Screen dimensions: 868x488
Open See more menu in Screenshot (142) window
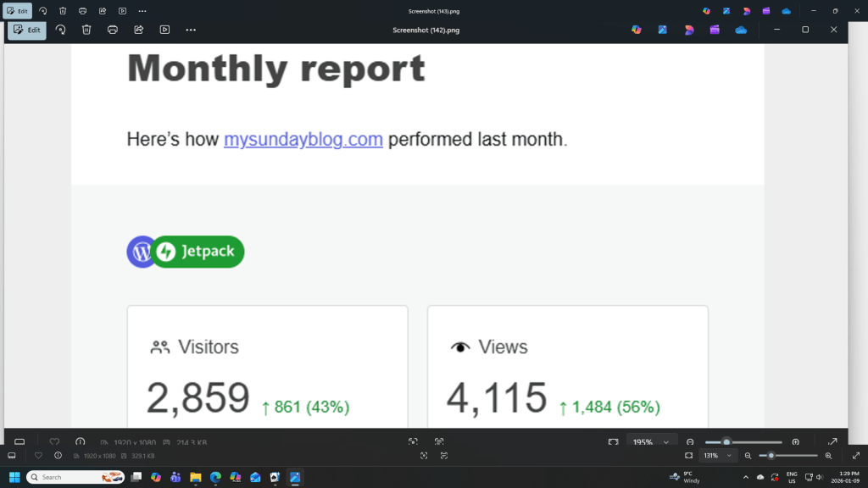point(191,30)
